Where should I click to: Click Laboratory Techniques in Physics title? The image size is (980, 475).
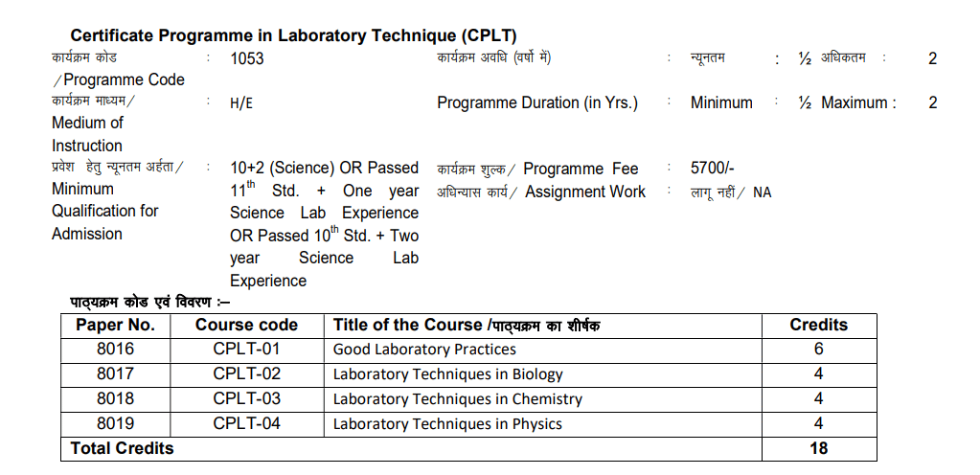click(x=447, y=423)
